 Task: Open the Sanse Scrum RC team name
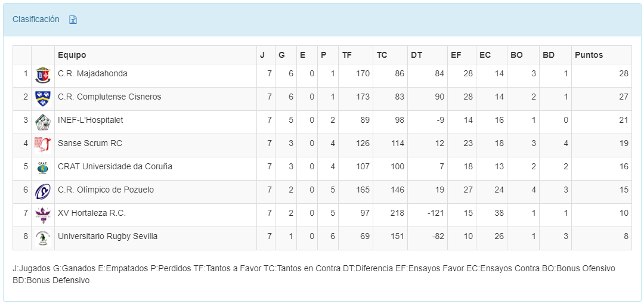(x=90, y=143)
